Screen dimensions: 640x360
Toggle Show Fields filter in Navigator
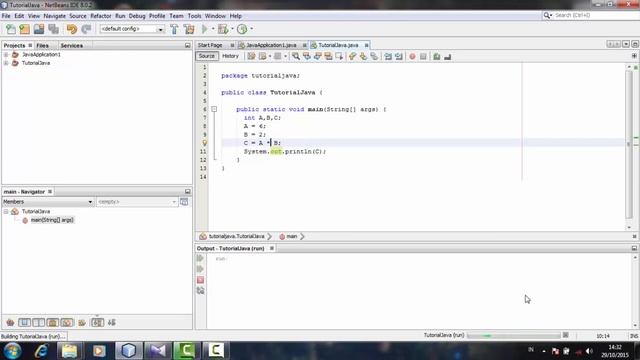coord(24,322)
